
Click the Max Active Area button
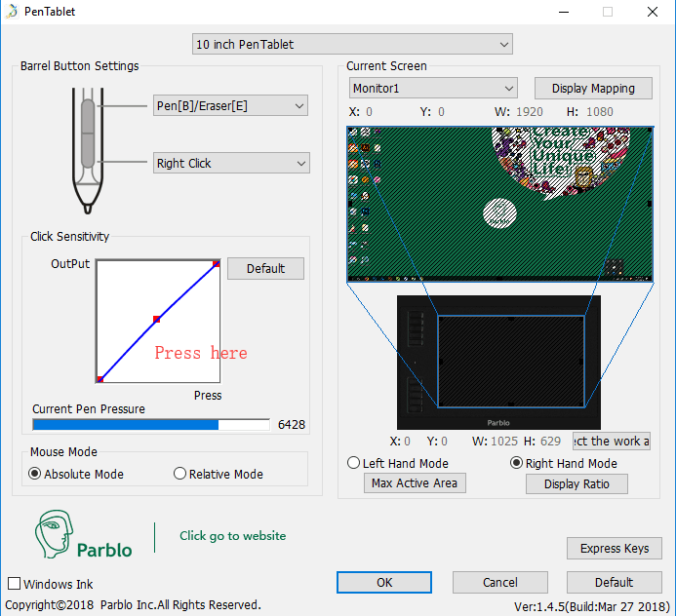tap(415, 482)
